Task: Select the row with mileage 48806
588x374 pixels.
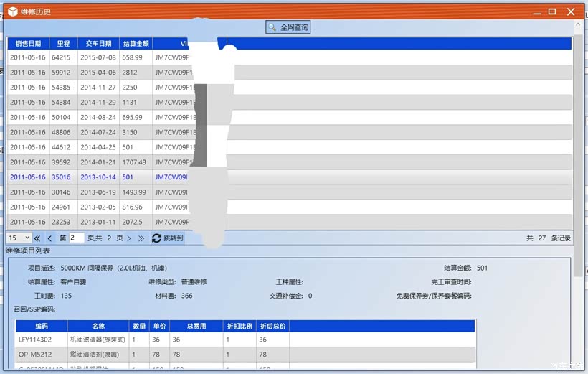Action: (x=62, y=132)
